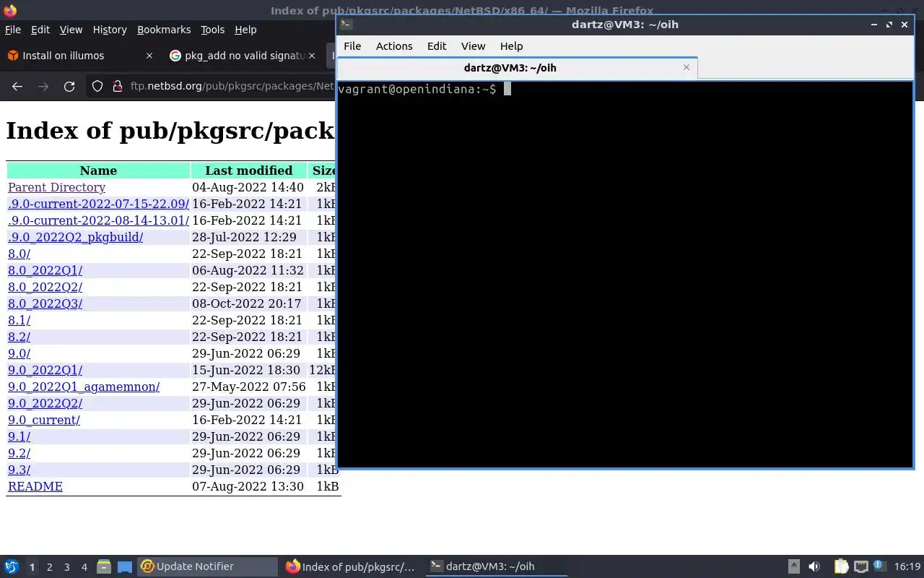Image resolution: width=924 pixels, height=578 pixels.
Task: Switch to workspace 4
Action: [x=84, y=567]
